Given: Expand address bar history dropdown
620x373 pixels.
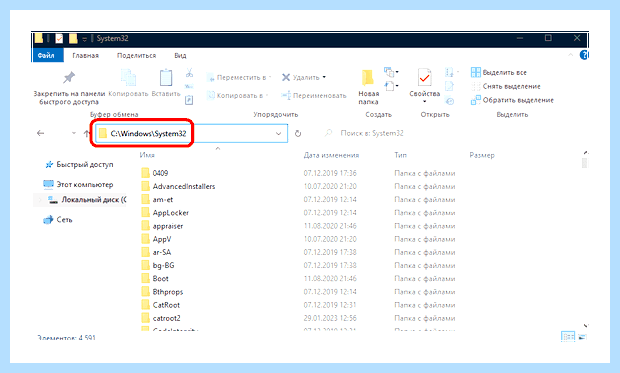Looking at the screenshot, I should [278, 133].
